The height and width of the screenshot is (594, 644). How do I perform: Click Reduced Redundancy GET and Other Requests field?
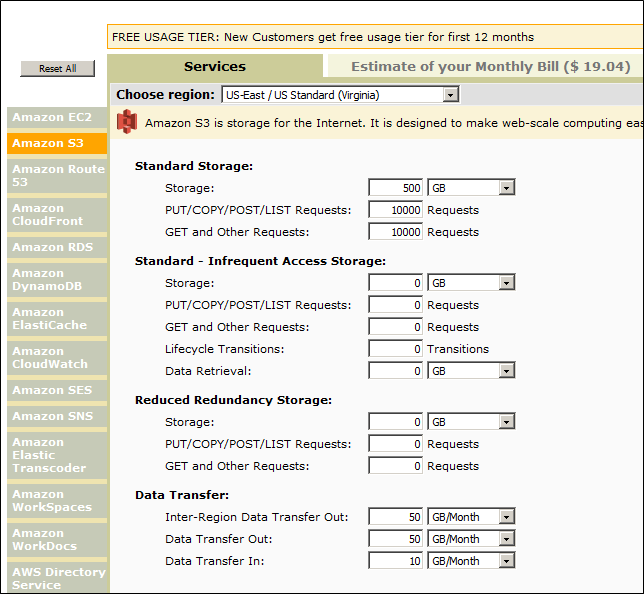pyautogui.click(x=396, y=466)
